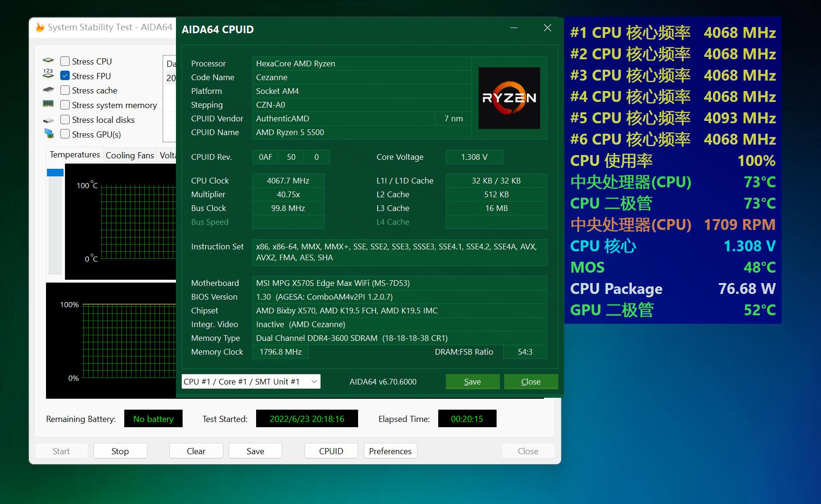Click the Ryzen logo in the CPUID window
The image size is (821, 504).
[509, 98]
